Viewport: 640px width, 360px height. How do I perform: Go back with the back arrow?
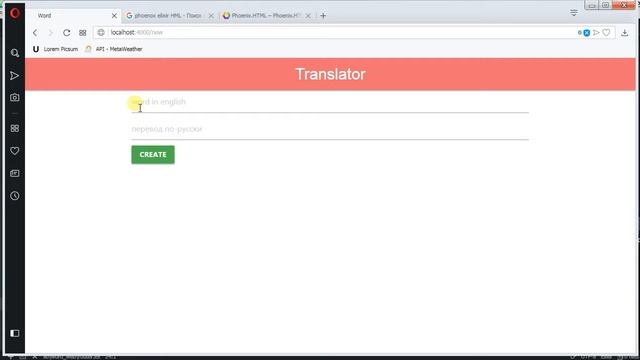point(35,33)
